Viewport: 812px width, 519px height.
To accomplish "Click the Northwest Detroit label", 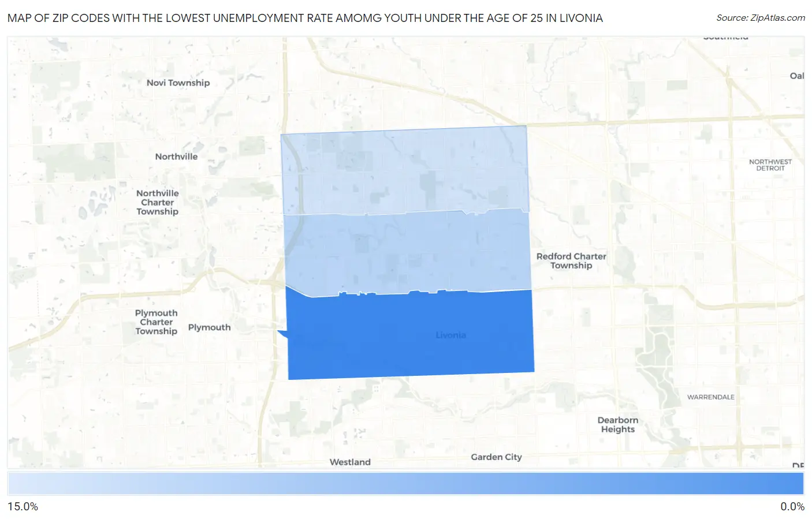I will click(770, 165).
